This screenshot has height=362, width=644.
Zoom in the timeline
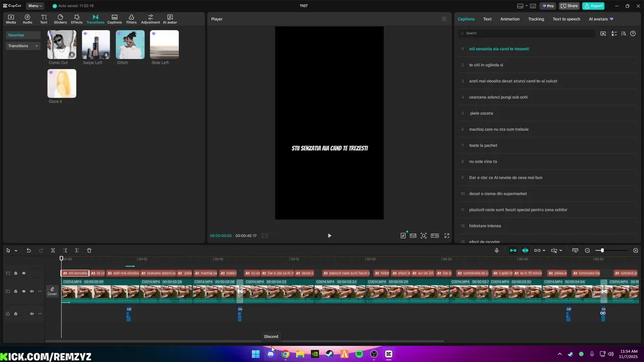635,250
